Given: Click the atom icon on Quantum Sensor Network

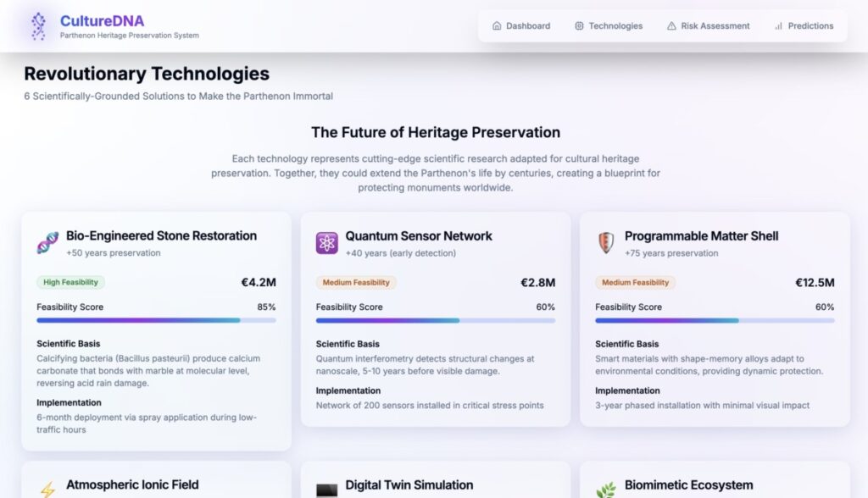Looking at the screenshot, I should pyautogui.click(x=326, y=243).
